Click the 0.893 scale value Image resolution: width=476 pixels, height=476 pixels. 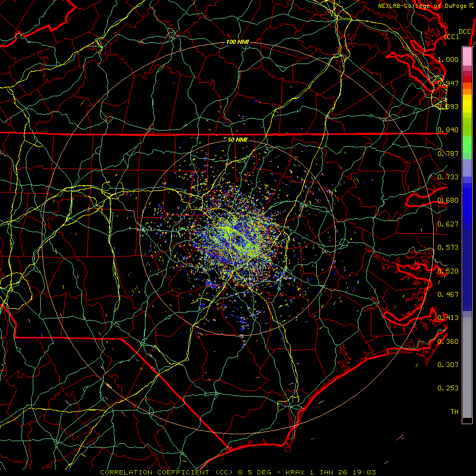448,106
